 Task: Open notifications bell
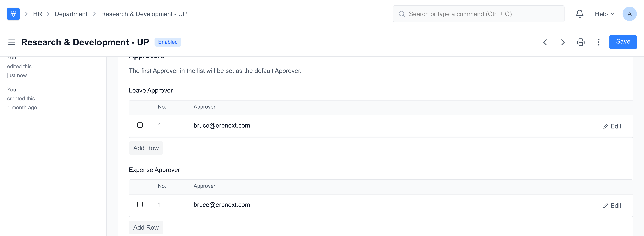579,14
